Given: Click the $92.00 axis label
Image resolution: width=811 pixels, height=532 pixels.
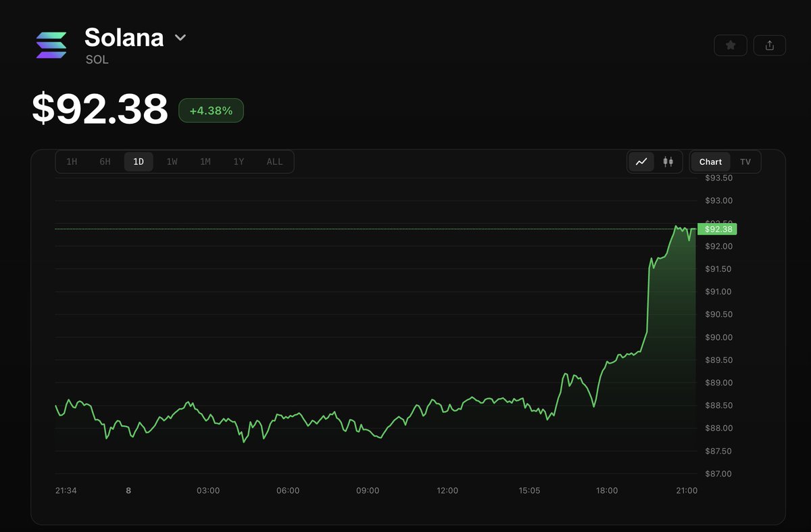Looking at the screenshot, I should point(718,246).
